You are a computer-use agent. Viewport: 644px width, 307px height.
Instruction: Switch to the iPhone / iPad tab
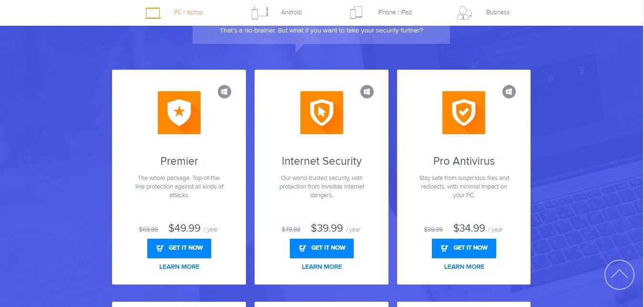tap(394, 12)
